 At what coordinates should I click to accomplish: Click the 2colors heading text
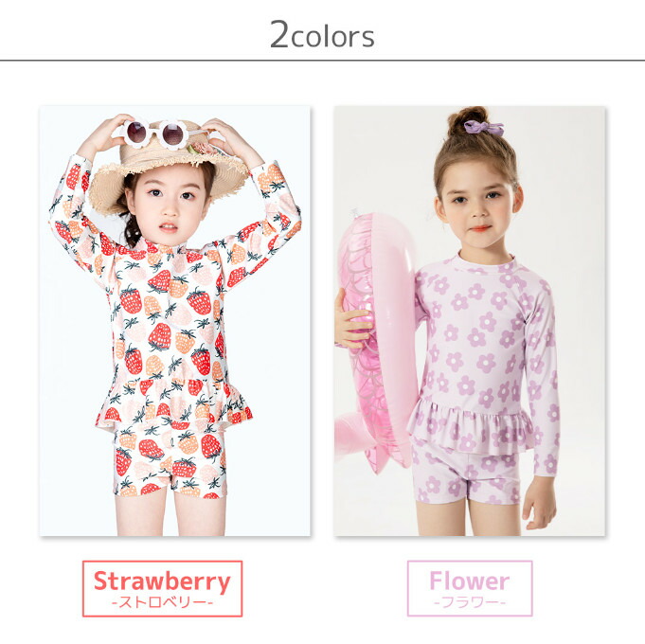pyautogui.click(x=322, y=35)
